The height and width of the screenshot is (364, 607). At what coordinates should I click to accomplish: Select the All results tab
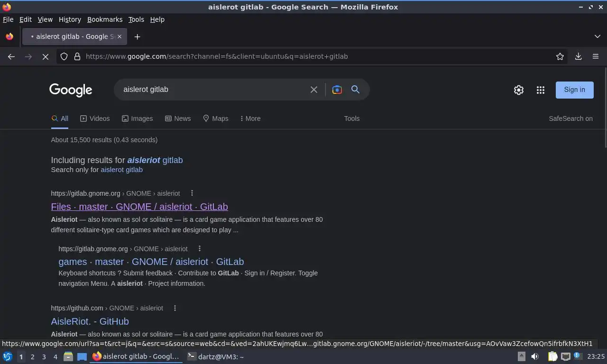pos(60,118)
